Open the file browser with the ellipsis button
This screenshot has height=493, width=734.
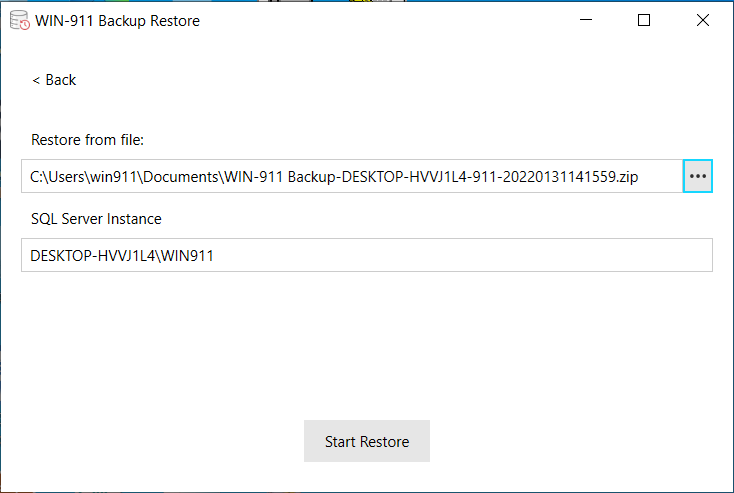[697, 176]
